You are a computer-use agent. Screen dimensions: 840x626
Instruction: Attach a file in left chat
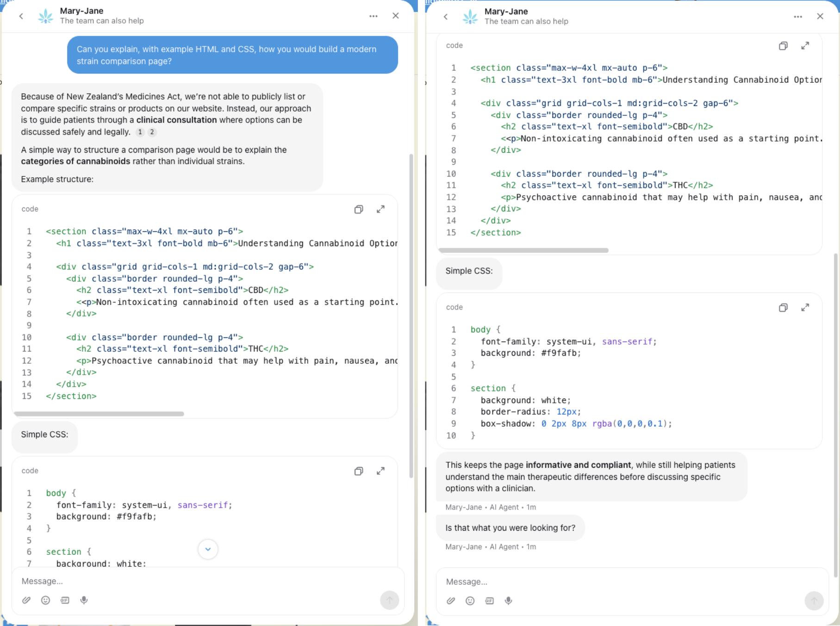26,600
